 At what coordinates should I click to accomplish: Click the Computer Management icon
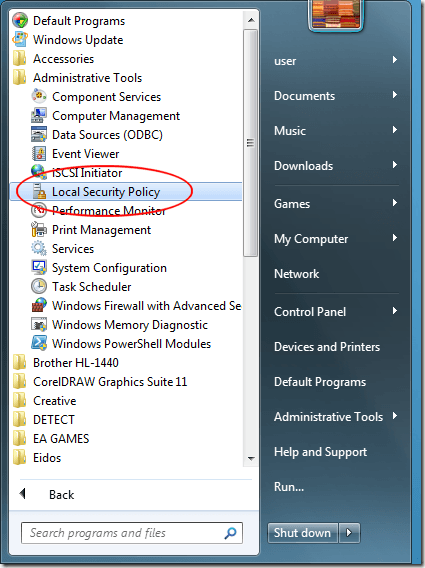point(39,116)
